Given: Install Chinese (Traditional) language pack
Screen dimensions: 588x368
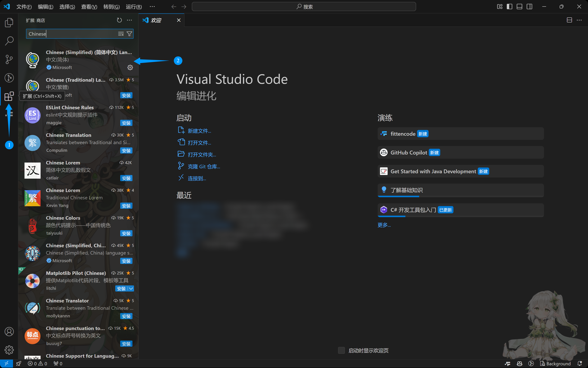Looking at the screenshot, I should point(126,95).
